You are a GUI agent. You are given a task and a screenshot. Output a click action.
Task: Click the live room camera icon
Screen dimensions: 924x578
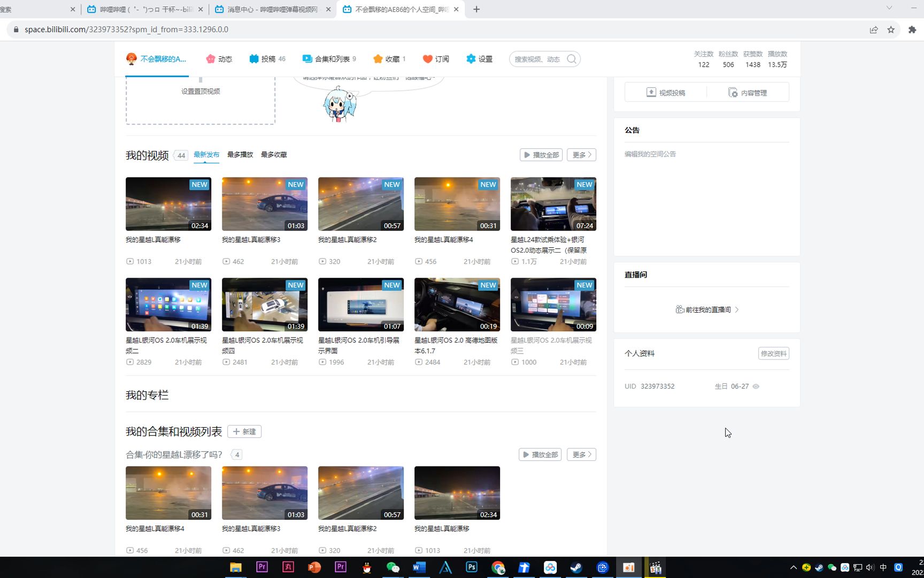[x=680, y=309]
